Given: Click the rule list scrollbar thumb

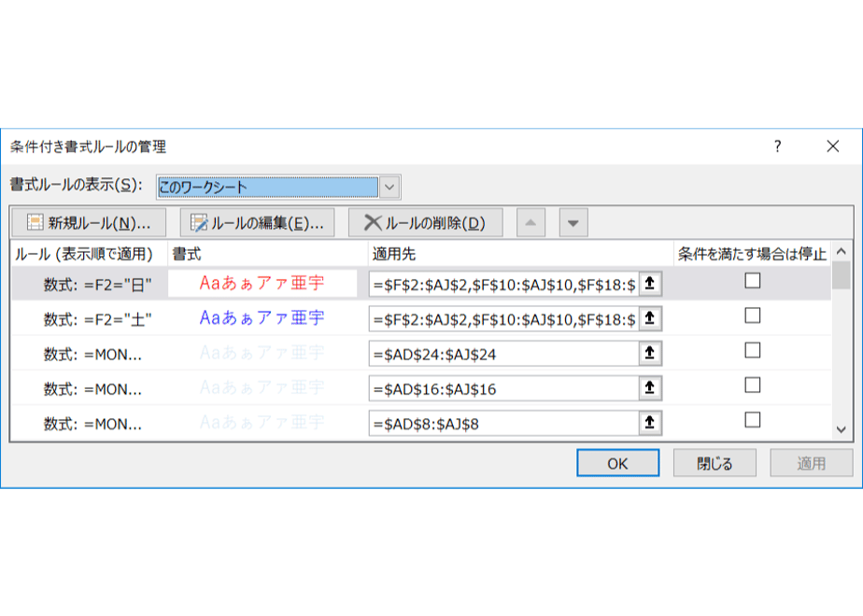Looking at the screenshot, I should (x=842, y=275).
